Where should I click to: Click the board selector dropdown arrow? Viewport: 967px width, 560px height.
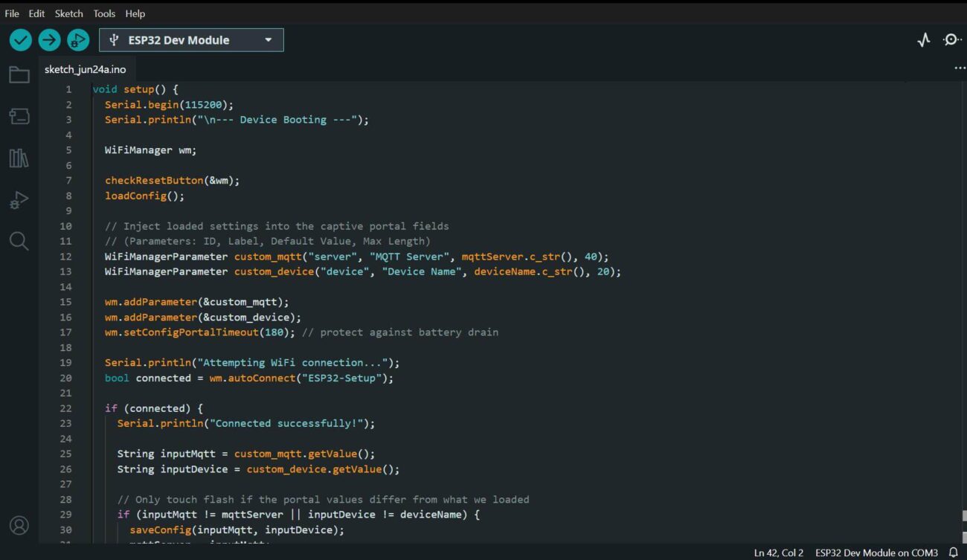click(269, 40)
